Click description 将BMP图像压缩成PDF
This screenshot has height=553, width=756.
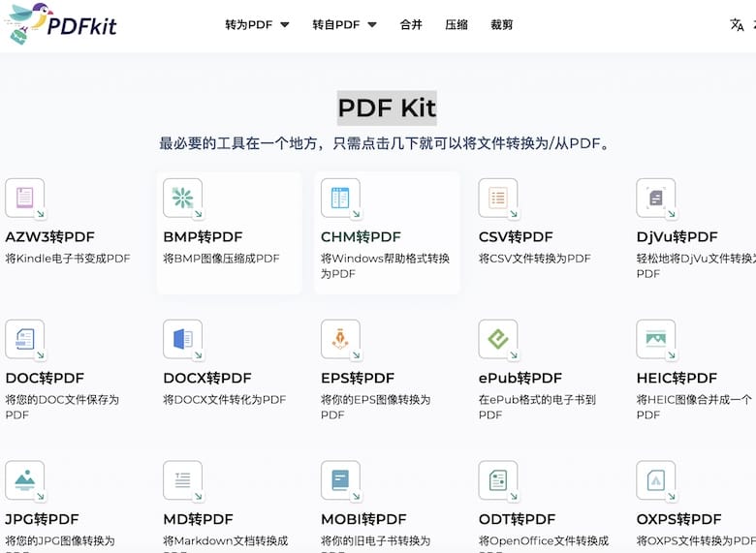click(221, 259)
